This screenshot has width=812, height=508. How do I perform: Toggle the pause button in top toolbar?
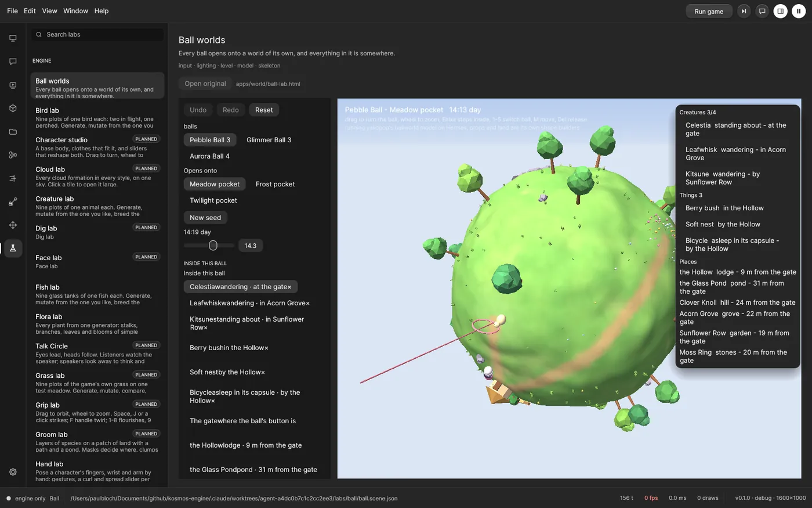coord(799,11)
